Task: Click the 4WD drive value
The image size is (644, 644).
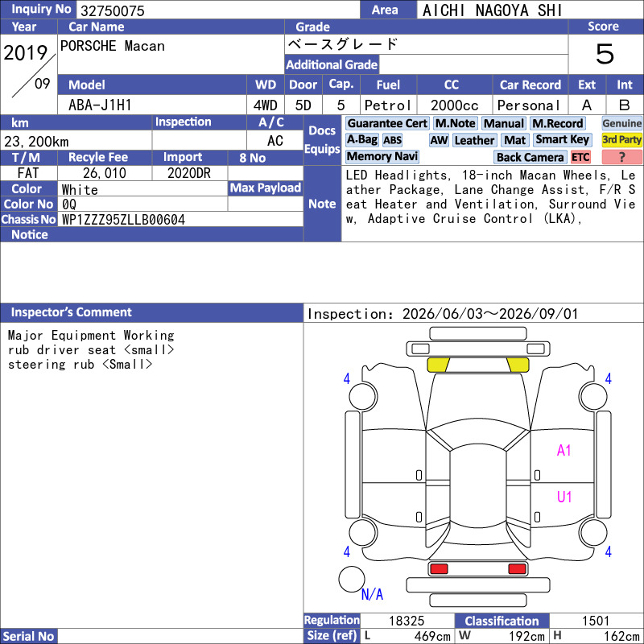Action: (x=265, y=105)
